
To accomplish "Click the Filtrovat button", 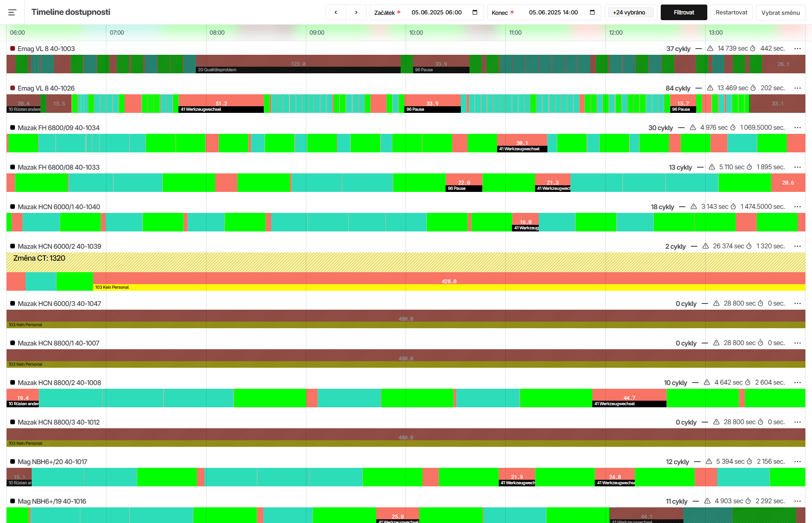I will pyautogui.click(x=684, y=12).
